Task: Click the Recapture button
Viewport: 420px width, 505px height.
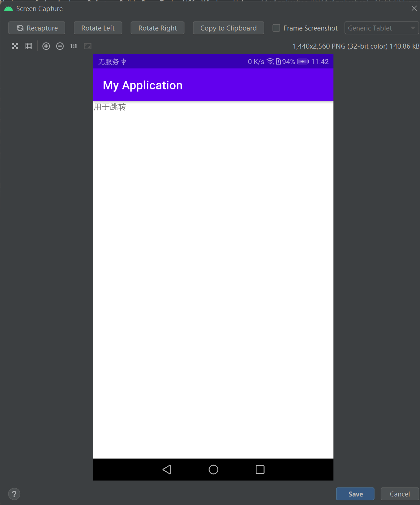Action: [37, 28]
